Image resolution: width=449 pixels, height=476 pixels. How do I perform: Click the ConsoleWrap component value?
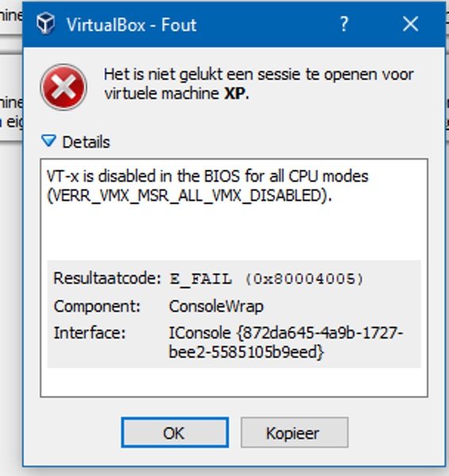pos(216,306)
